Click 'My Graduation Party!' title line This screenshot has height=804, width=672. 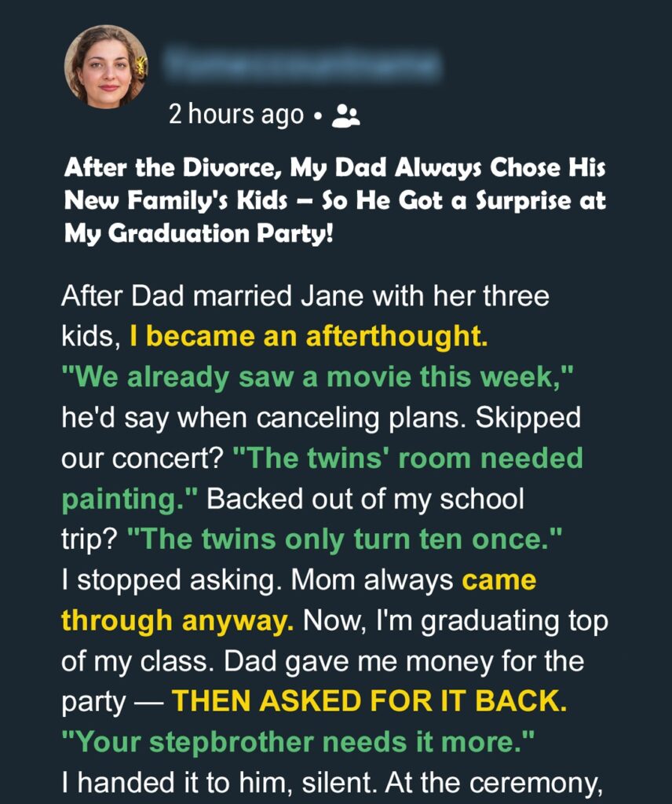[x=199, y=234]
